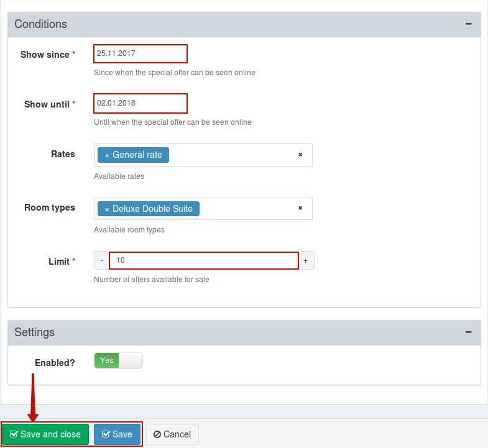The width and height of the screenshot is (488, 448).
Task: Cancel editing the special offer
Action: click(x=172, y=434)
